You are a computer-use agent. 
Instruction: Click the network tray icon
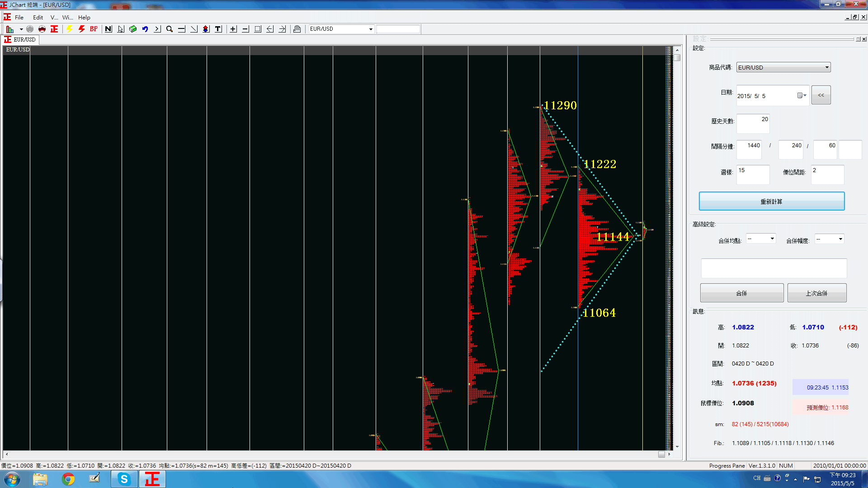(817, 479)
